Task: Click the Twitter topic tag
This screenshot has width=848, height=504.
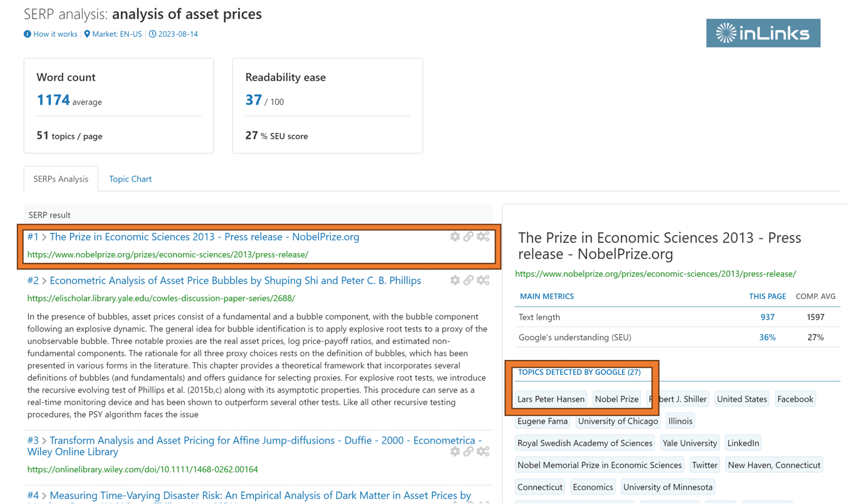Action: [705, 465]
